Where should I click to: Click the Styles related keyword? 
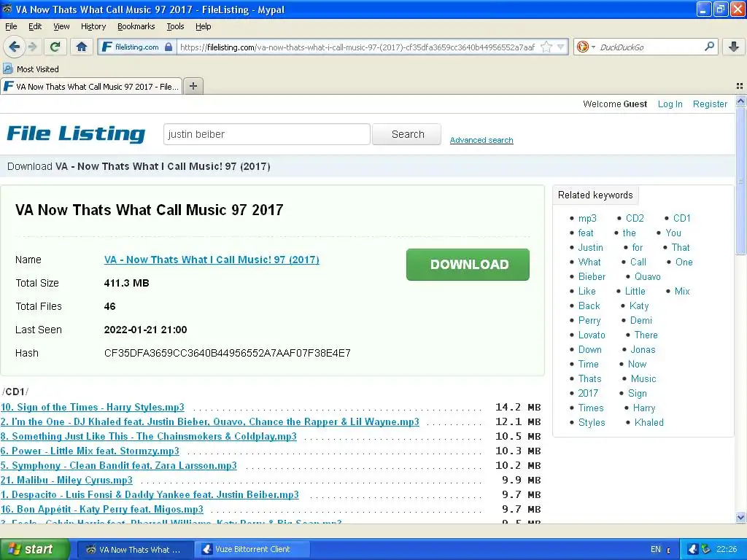591,422
